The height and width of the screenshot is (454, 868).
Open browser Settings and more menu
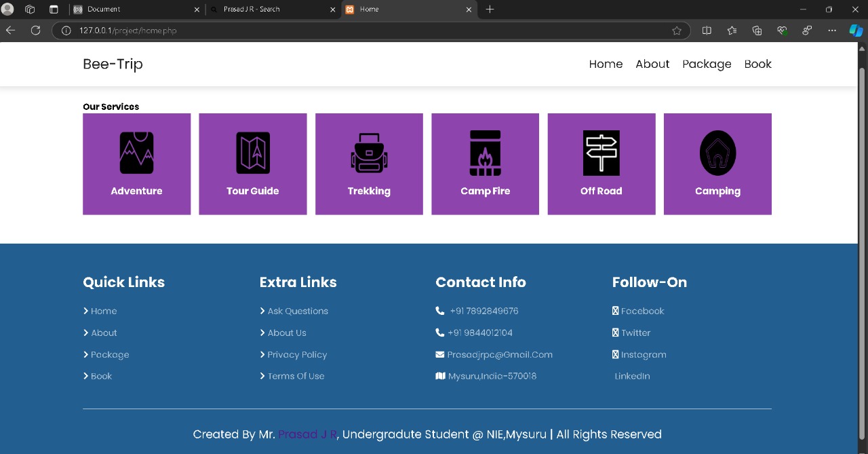pos(832,31)
